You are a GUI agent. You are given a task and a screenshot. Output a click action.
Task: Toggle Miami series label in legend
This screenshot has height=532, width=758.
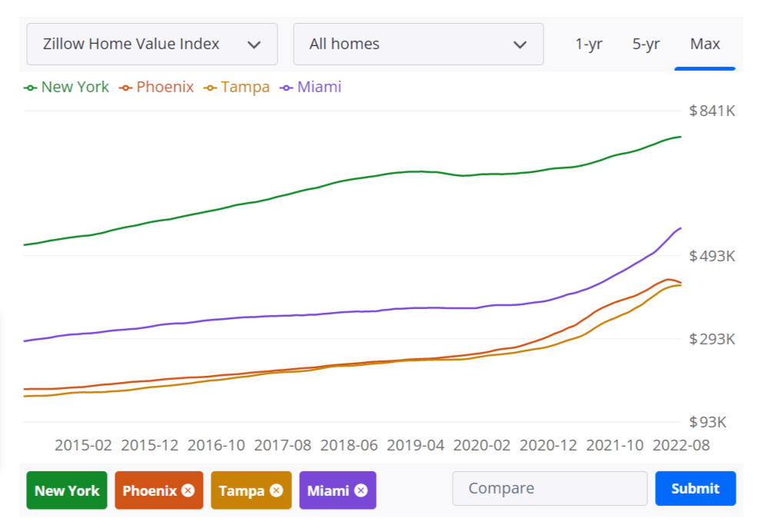319,88
